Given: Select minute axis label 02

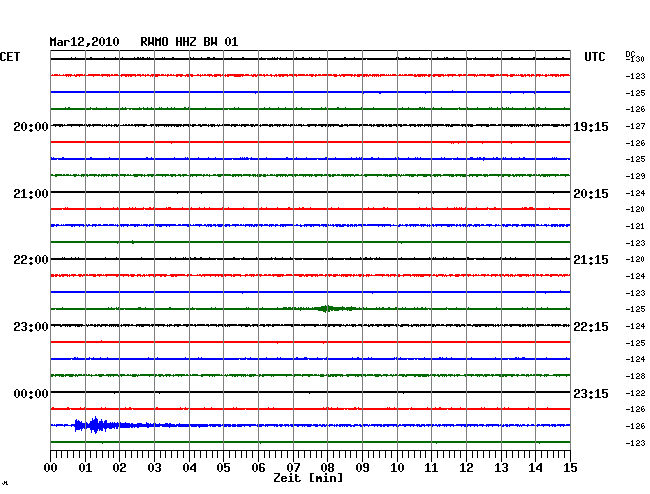Looking at the screenshot, I should [x=119, y=468].
